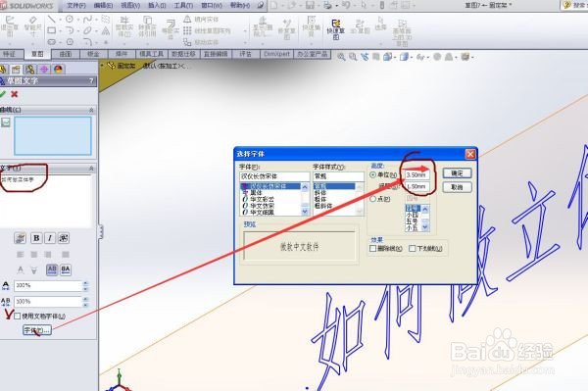Screen dimensions: 588x391
Task: Switch to the 特征 tab
Action: coord(10,54)
